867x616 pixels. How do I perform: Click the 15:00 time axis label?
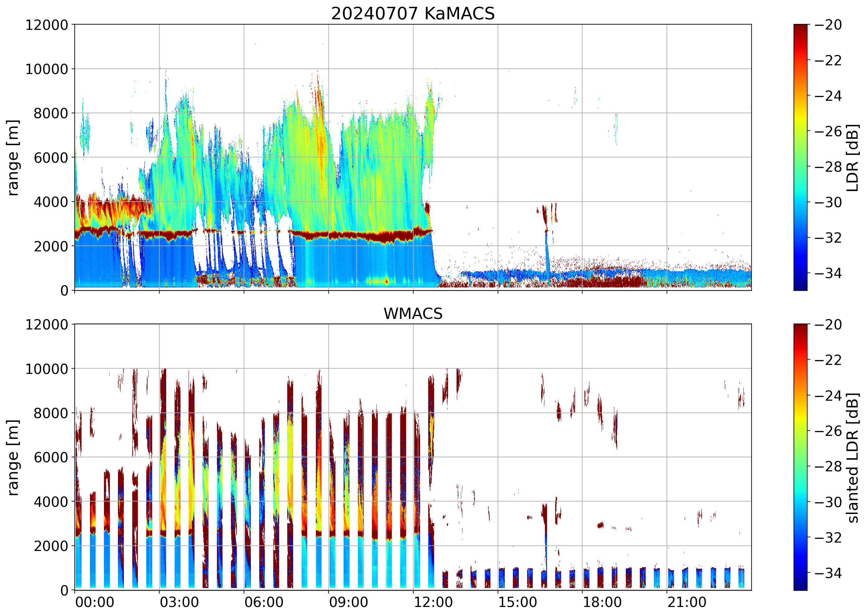tap(518, 602)
